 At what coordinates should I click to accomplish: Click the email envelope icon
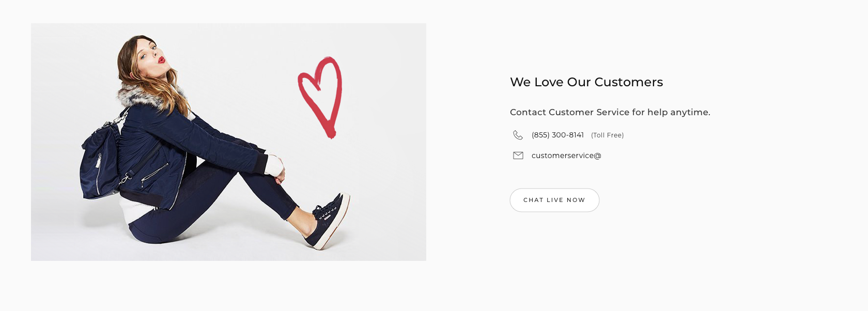click(518, 155)
